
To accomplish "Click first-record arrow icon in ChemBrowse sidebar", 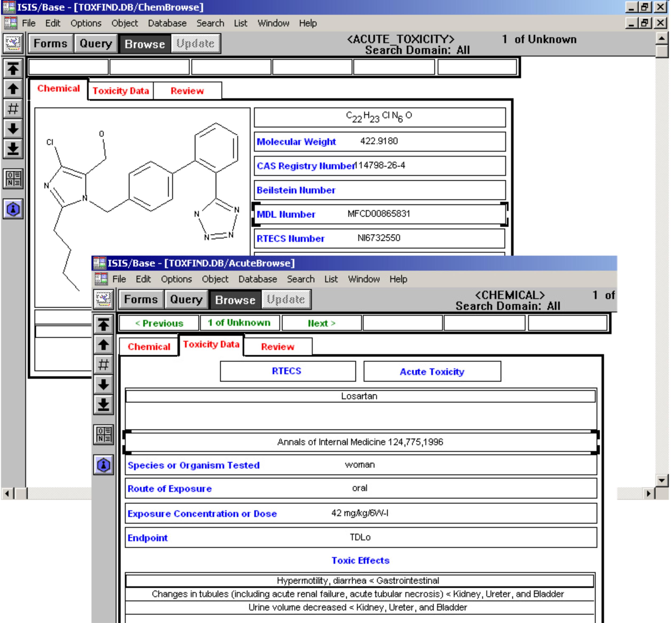I will tap(13, 69).
